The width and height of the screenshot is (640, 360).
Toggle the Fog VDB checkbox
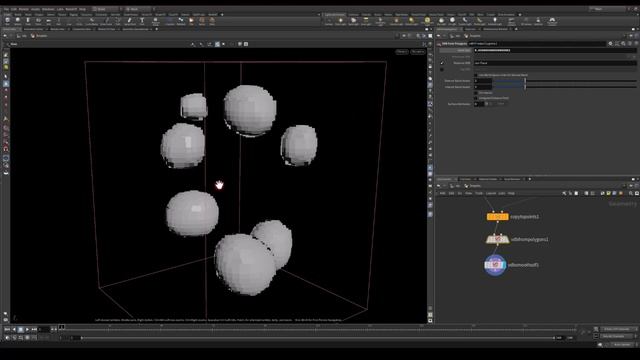(x=442, y=69)
